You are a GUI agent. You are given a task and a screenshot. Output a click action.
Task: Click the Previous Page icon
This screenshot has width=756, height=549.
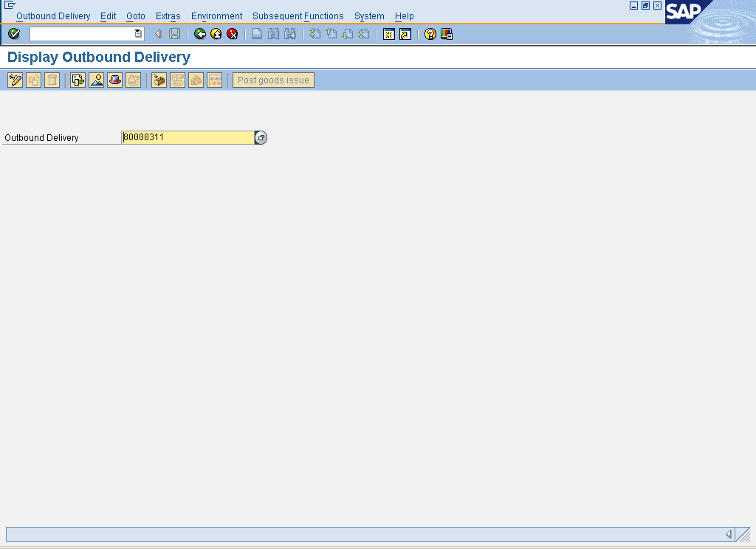click(x=331, y=34)
